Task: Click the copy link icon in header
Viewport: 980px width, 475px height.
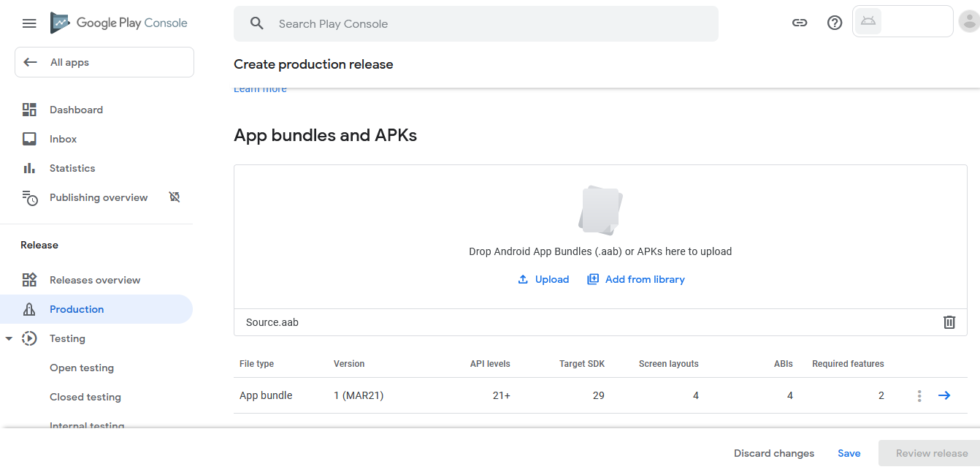Action: [x=800, y=23]
